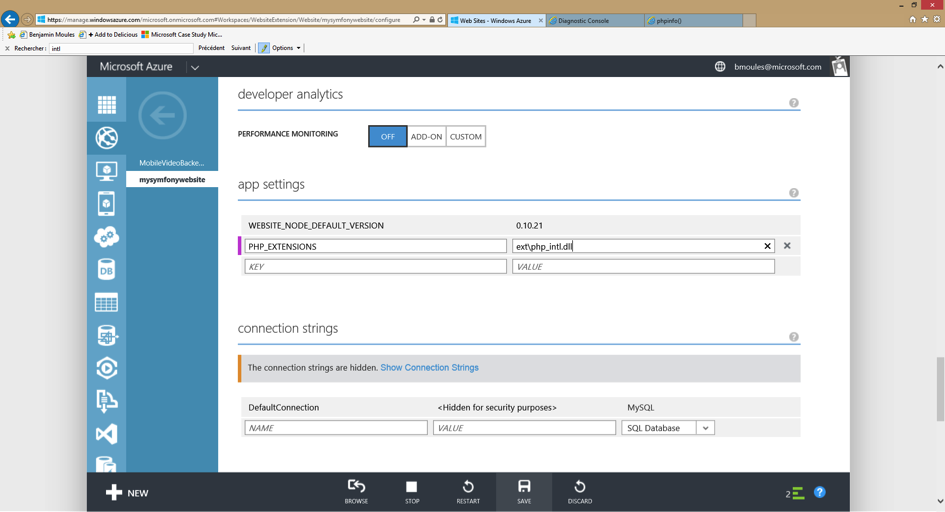This screenshot has height=512, width=945.
Task: Open Visual Studio Online icon in sidebar
Action: click(107, 434)
